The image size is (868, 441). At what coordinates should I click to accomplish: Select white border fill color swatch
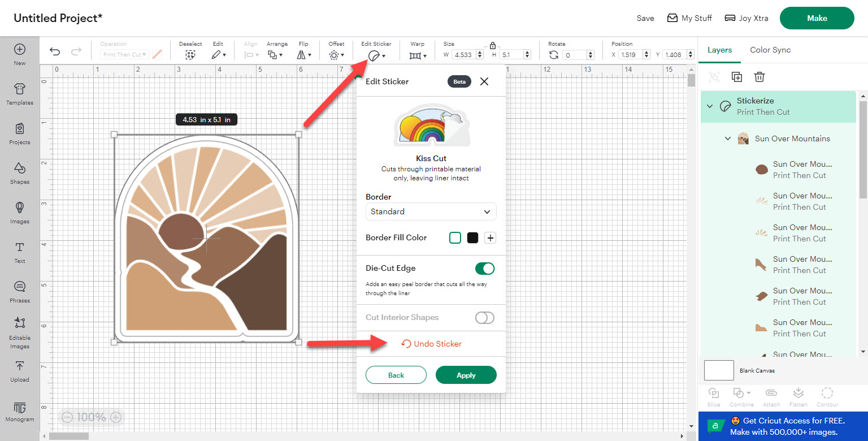point(455,238)
